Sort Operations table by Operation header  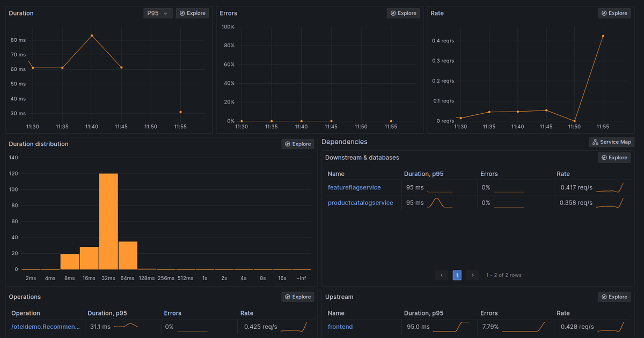[26, 313]
